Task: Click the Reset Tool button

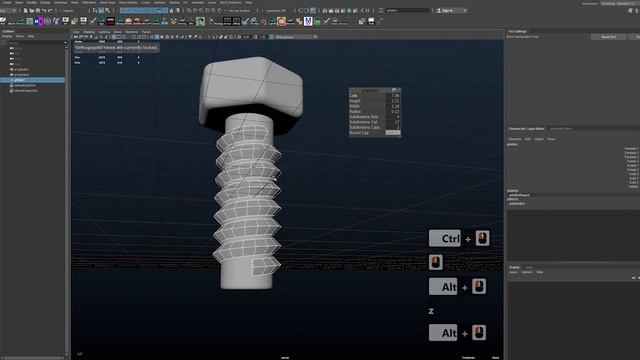Action: 609,37
